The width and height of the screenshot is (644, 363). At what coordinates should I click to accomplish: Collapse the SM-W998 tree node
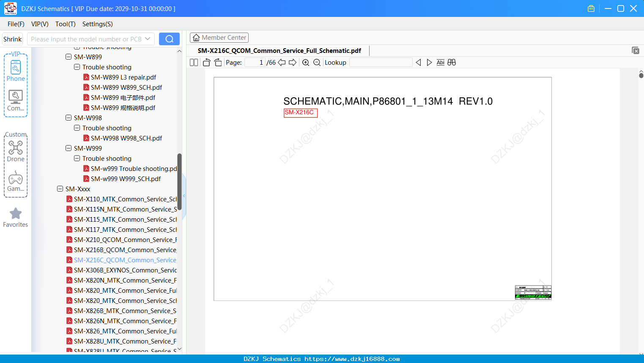69,118
